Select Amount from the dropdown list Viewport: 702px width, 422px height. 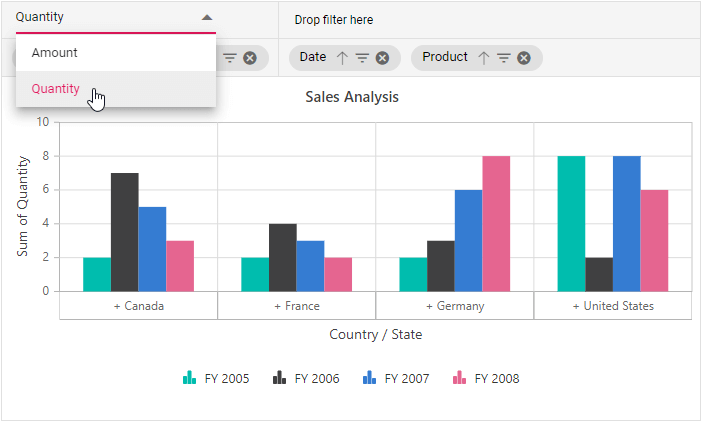pyautogui.click(x=54, y=53)
